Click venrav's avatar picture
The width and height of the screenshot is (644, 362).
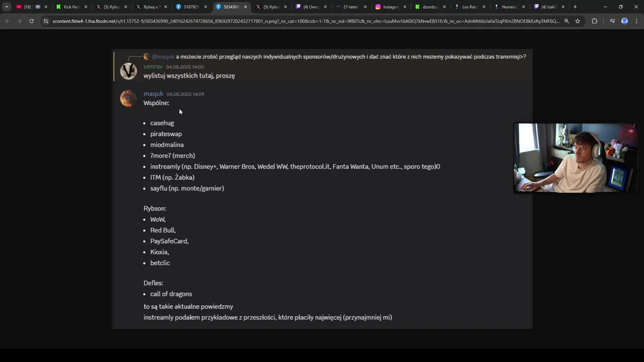point(128,71)
